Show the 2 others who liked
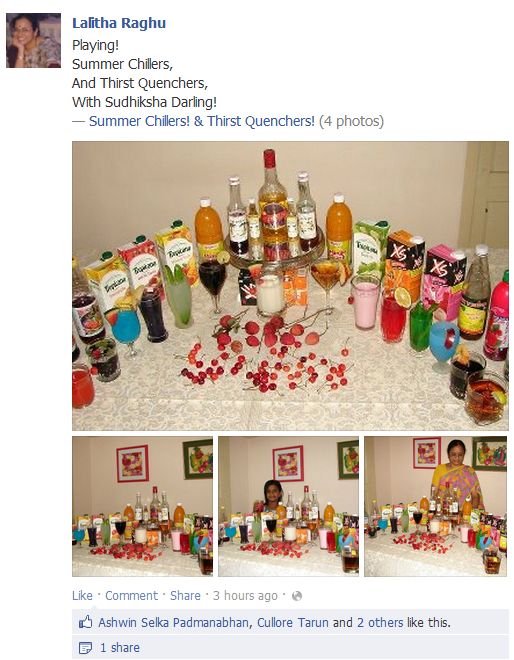Image resolution: width=514 pixels, height=660 pixels. coord(380,622)
